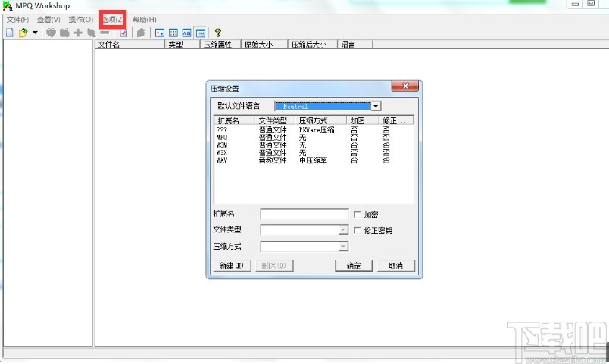
Task: Sort by 原始大小 column header
Action: point(264,44)
